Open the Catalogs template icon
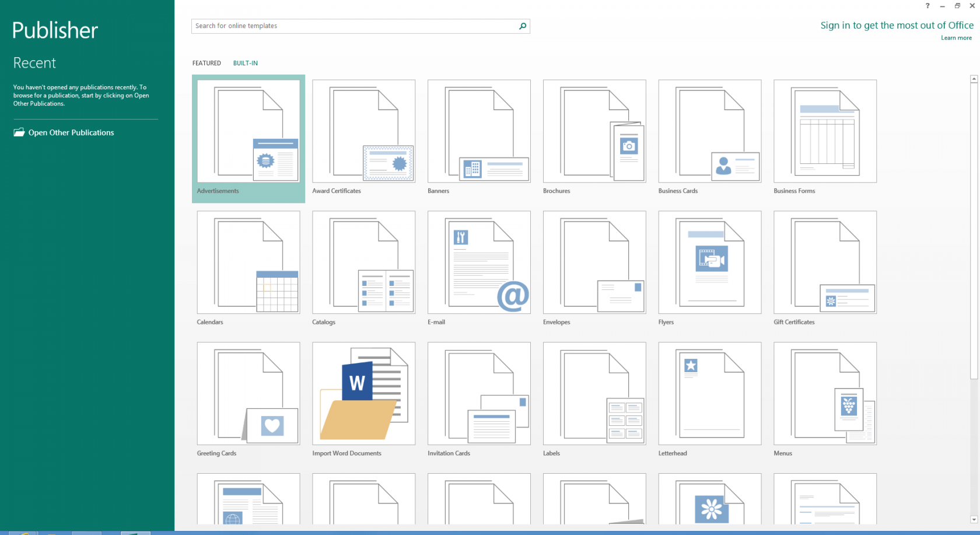Screen dimensions: 980x535 click(x=364, y=263)
